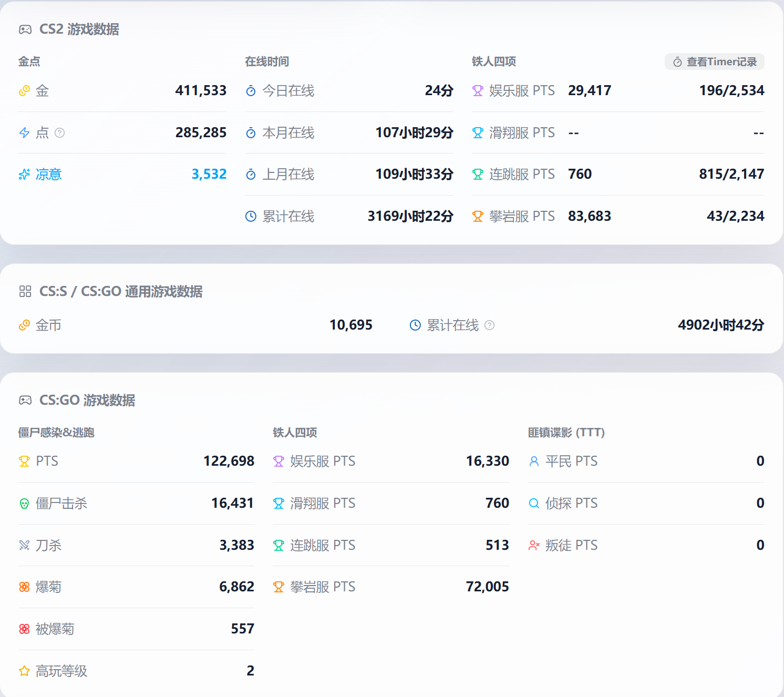Select the 攀岩服 rank 43/2,234

click(736, 216)
